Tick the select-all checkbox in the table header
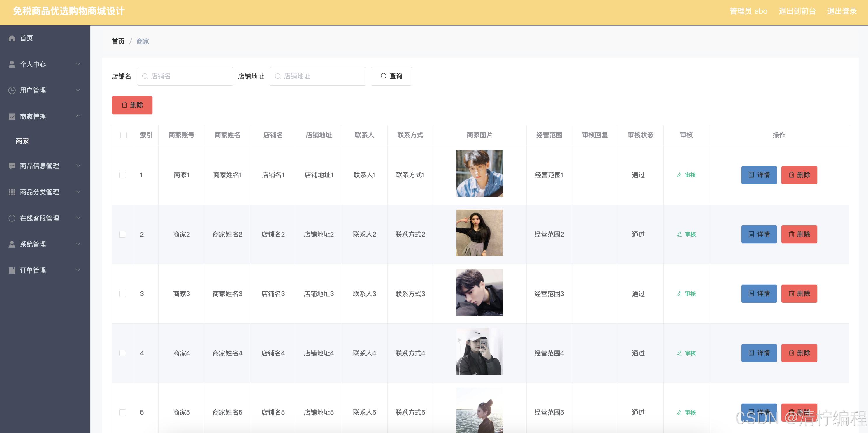Image resolution: width=868 pixels, height=433 pixels. [x=123, y=135]
